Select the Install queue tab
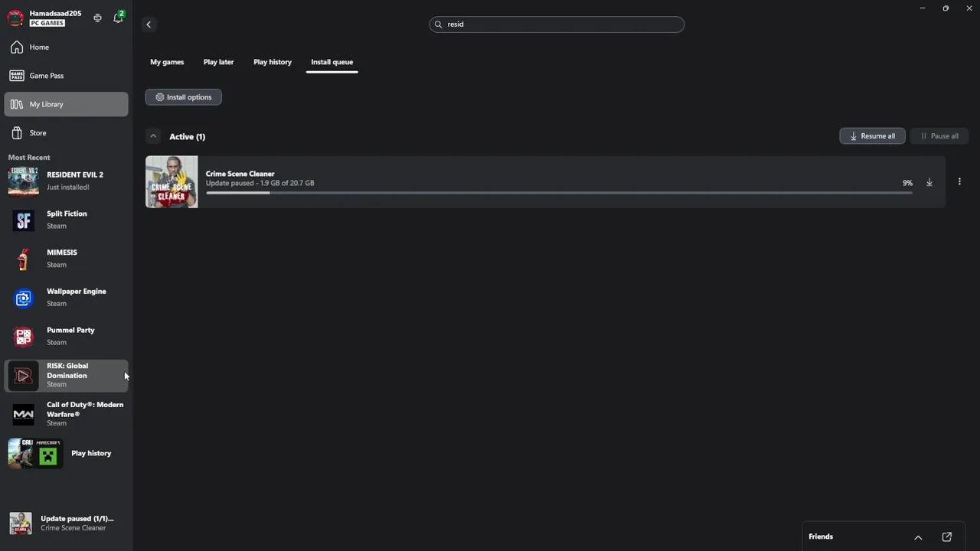Image resolution: width=980 pixels, height=551 pixels. (332, 62)
